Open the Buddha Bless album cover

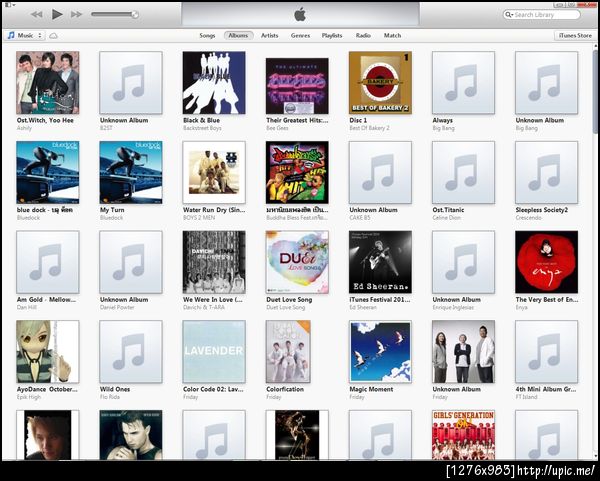(x=297, y=172)
